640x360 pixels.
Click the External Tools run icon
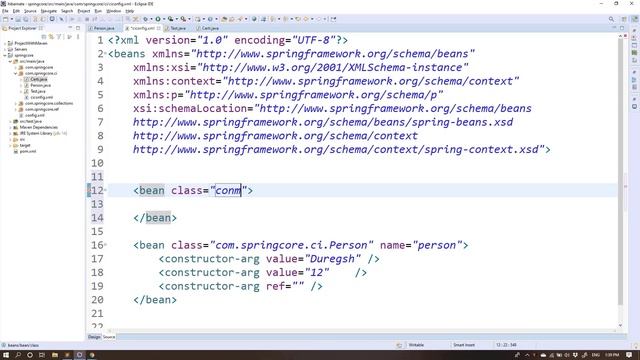click(183, 19)
